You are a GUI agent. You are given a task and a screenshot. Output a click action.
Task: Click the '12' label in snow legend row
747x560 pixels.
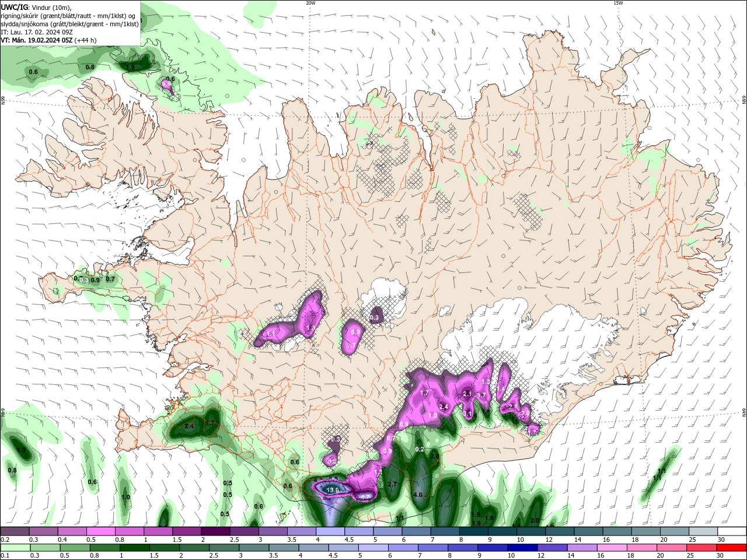[548, 540]
